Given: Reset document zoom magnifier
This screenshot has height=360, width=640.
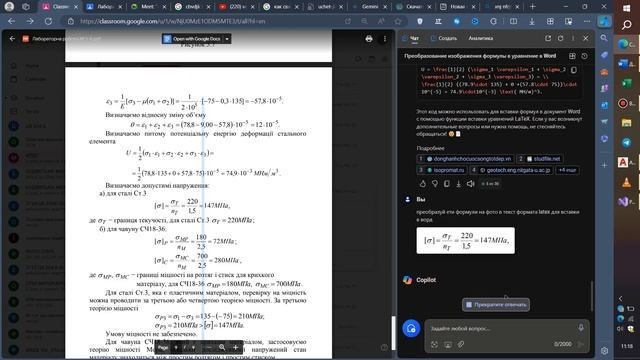Looking at the screenshot, I should pos(222,347).
